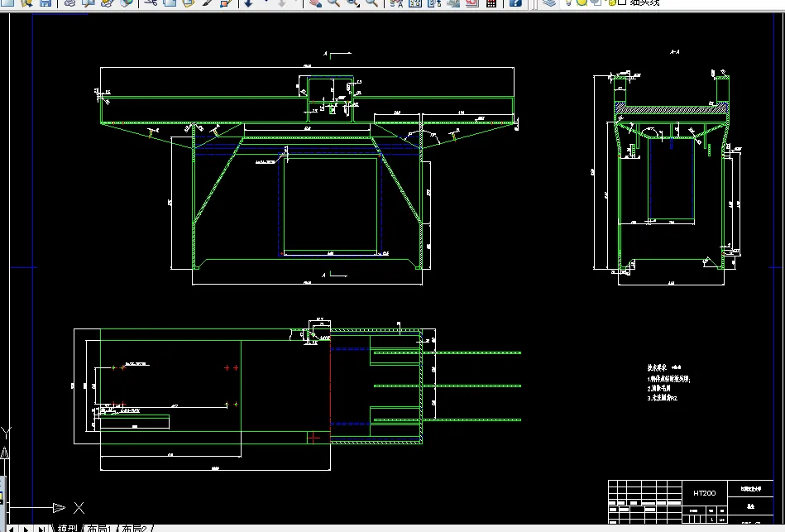Open the DesignCenter icon
785x532 pixels.
pos(415,3)
